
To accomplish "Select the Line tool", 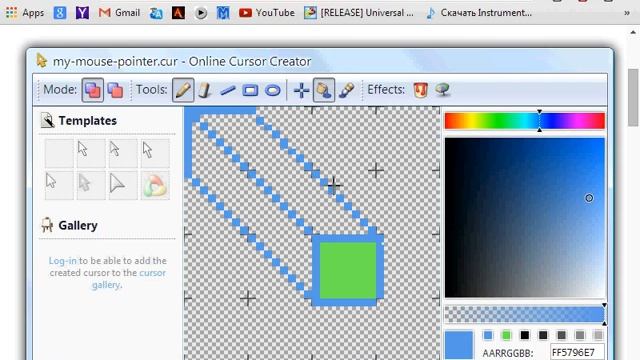I will click(x=228, y=90).
